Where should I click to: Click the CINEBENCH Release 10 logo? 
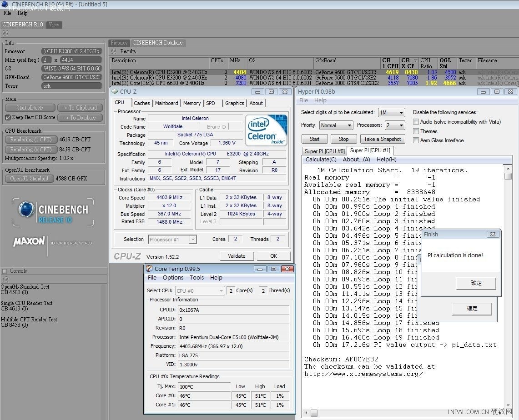tap(53, 213)
